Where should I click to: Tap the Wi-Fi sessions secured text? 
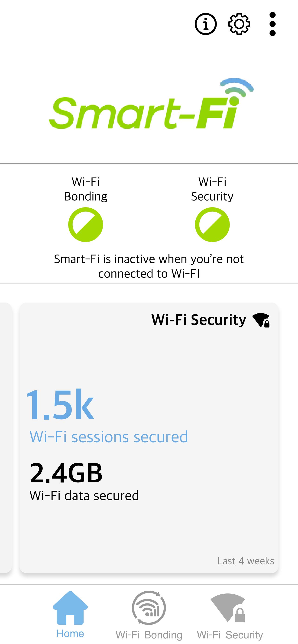(x=109, y=437)
